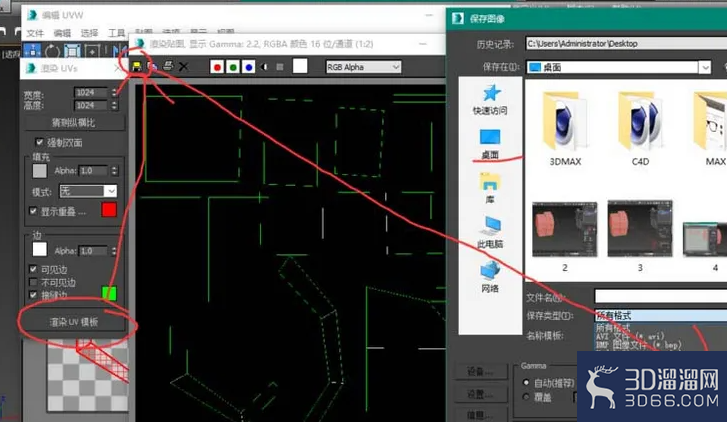Open the 编辑 menu in Edit UVW
Screen dimensions: 727x422
pos(62,33)
